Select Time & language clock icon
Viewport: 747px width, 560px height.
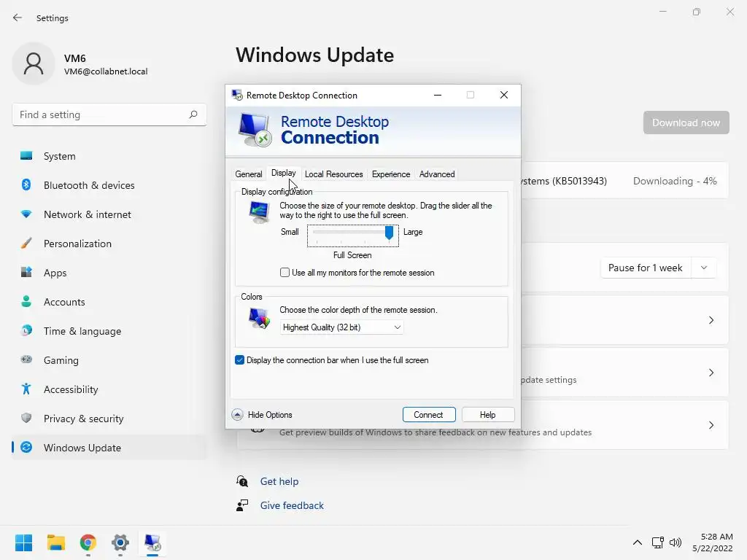(26, 330)
